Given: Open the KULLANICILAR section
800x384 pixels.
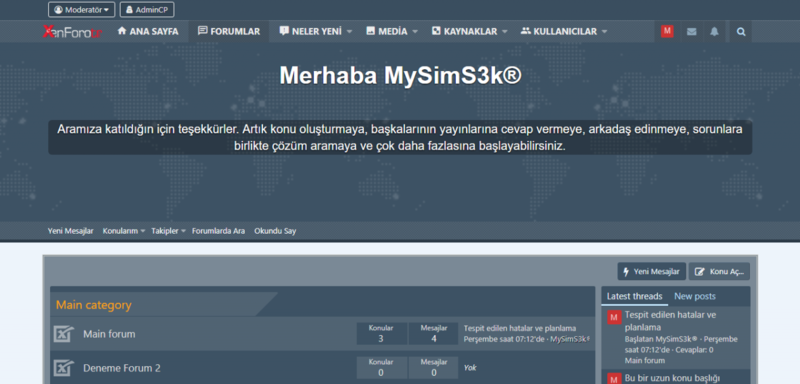Looking at the screenshot, I should [559, 32].
